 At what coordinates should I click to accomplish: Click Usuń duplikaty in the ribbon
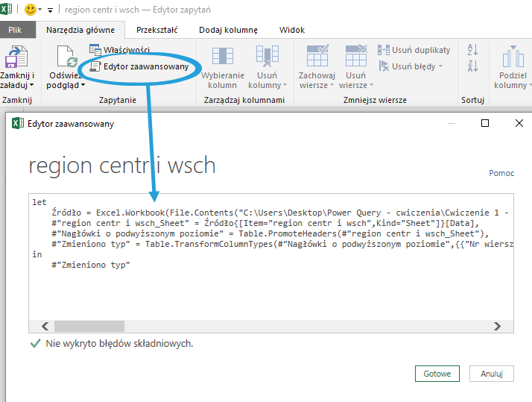(x=414, y=50)
